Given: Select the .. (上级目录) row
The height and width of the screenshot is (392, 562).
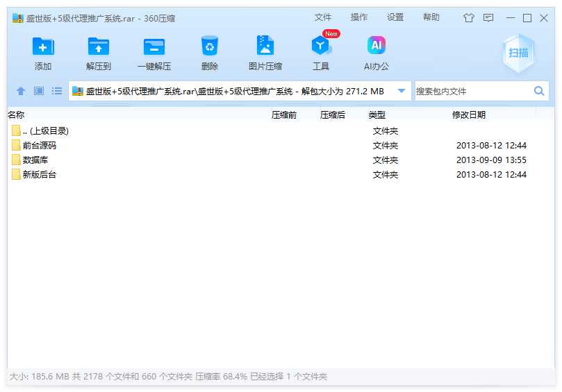Looking at the screenshot, I should click(281, 130).
